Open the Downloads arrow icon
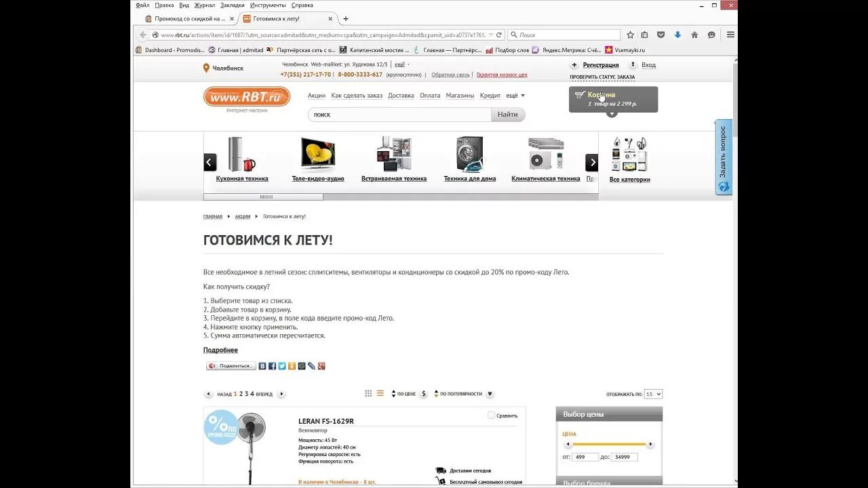Image resolution: width=868 pixels, height=488 pixels. tap(677, 35)
